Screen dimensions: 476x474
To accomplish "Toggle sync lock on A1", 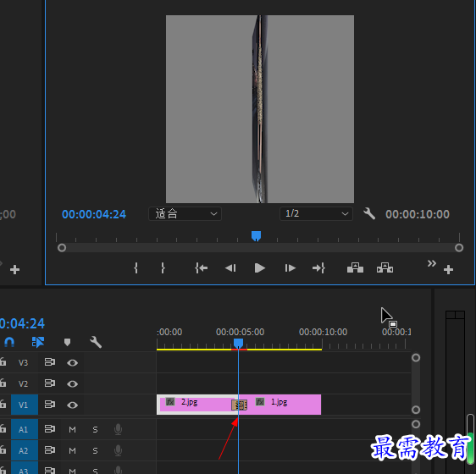I will (50, 429).
